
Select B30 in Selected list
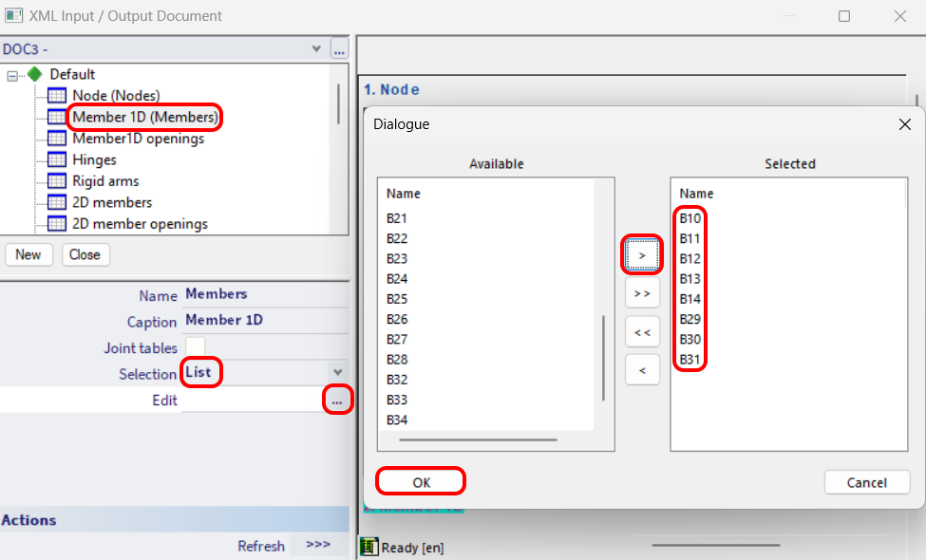690,339
